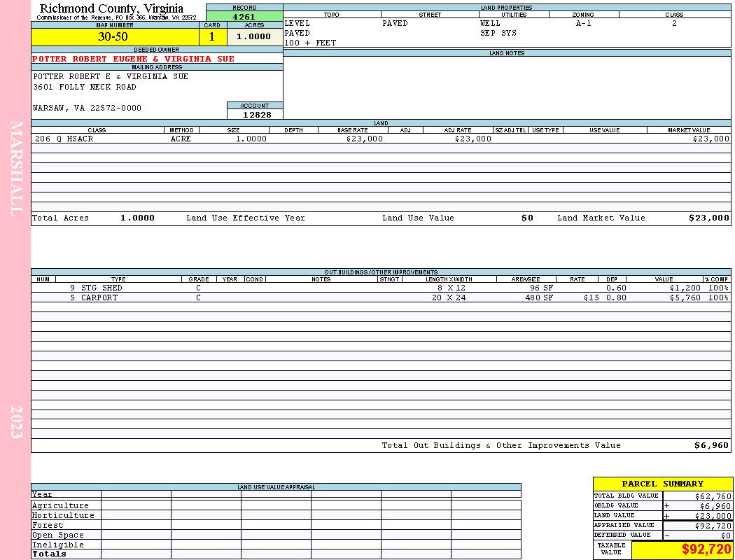Click the Land Use Effective Year label
The width and height of the screenshot is (735, 560).
click(246, 218)
